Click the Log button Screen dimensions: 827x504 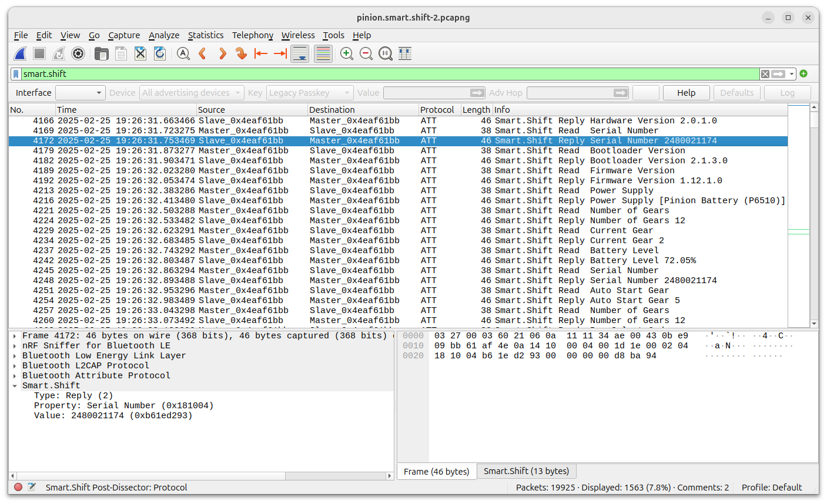(787, 93)
